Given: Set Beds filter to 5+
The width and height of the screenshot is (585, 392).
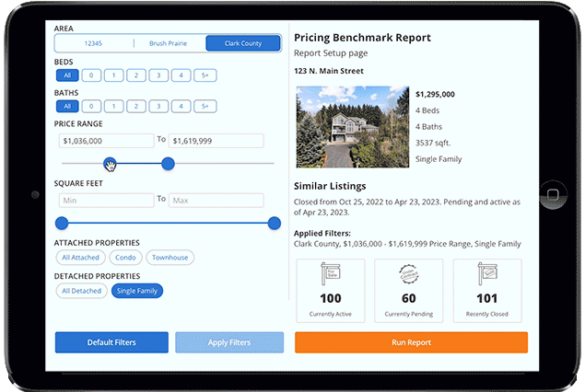Looking at the screenshot, I should (x=205, y=75).
